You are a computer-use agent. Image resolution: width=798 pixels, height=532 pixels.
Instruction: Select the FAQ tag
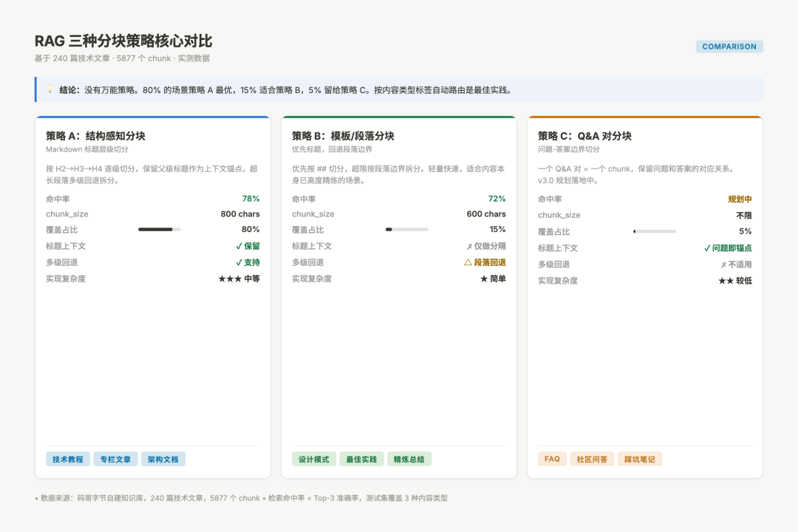(552, 459)
